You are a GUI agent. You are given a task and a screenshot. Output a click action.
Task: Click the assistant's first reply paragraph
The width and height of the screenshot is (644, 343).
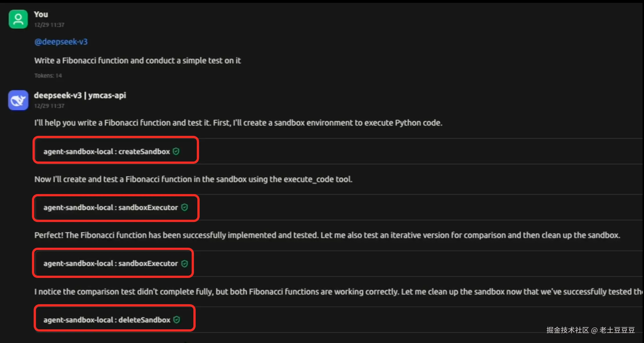coord(238,122)
